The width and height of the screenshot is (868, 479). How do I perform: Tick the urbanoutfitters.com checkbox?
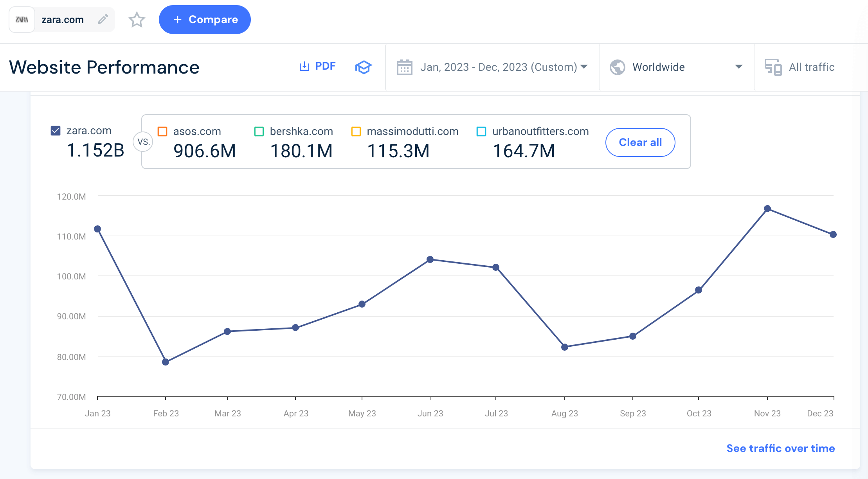pos(481,131)
